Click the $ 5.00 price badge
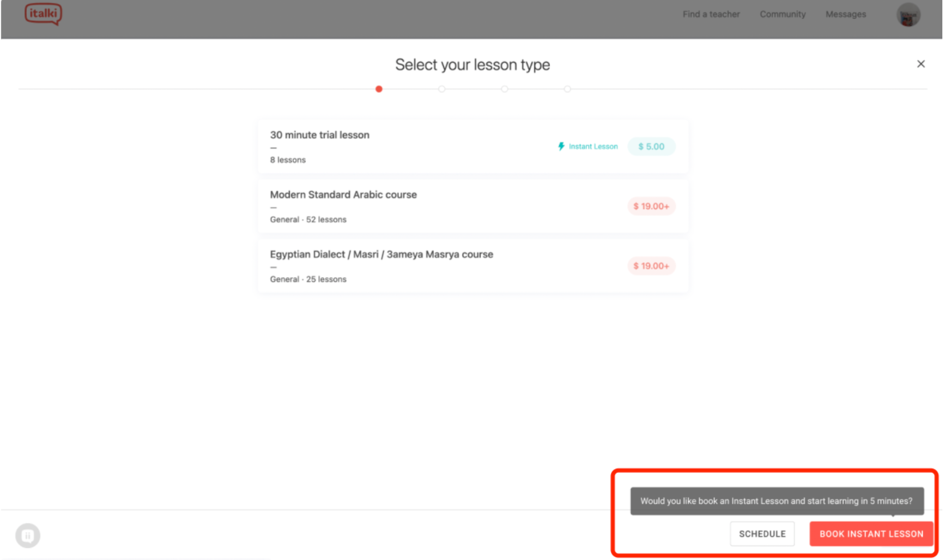Image resolution: width=945 pixels, height=560 pixels. click(x=651, y=147)
